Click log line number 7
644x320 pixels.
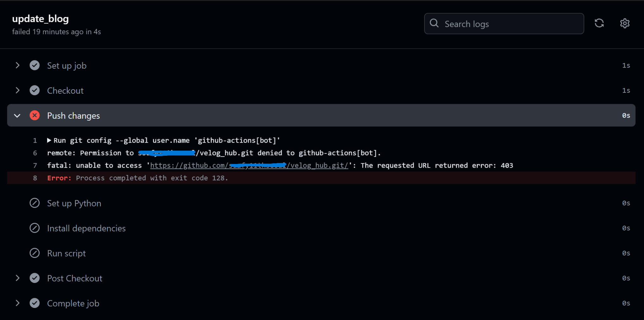[35, 166]
